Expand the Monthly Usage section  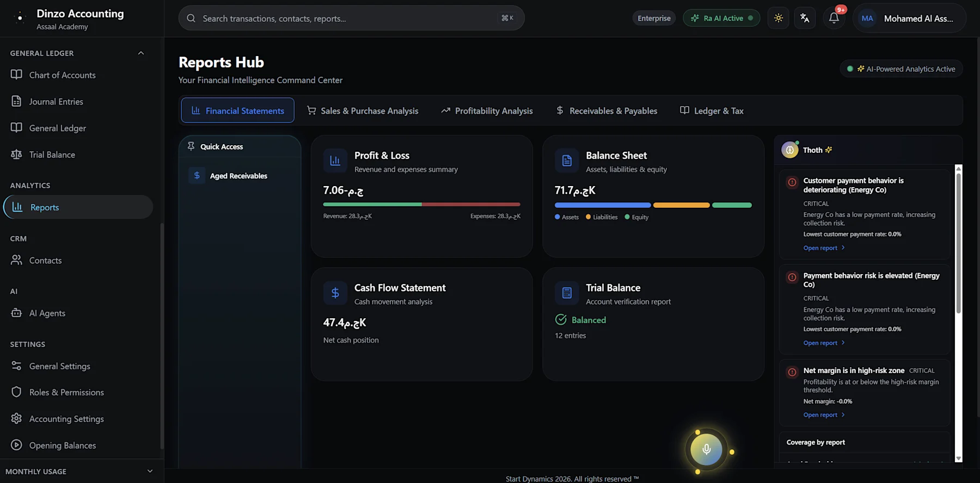pyautogui.click(x=150, y=471)
